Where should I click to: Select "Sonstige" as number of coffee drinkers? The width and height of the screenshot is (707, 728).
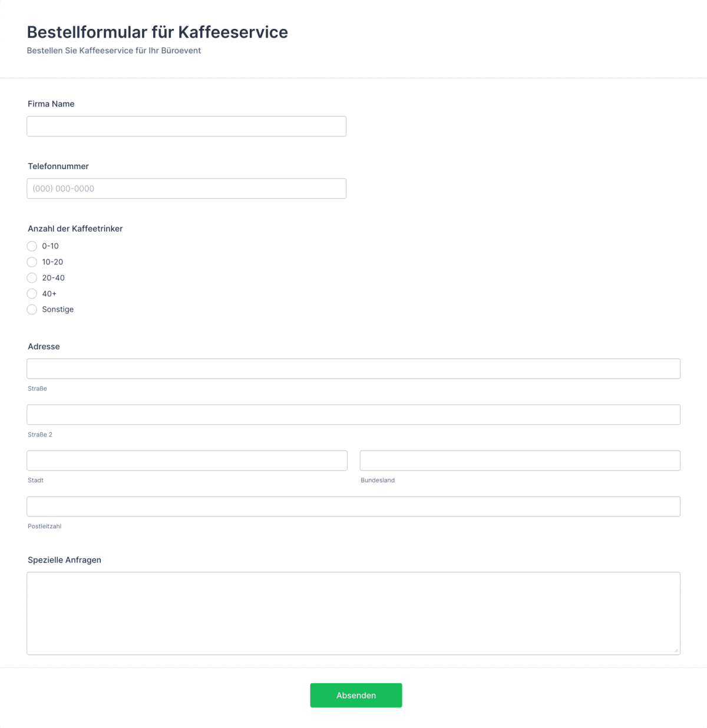[32, 309]
